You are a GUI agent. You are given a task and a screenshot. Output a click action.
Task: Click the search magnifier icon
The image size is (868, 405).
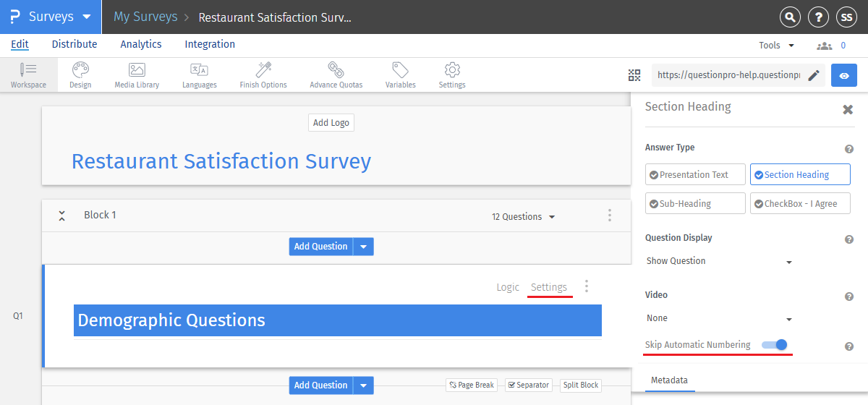point(791,17)
